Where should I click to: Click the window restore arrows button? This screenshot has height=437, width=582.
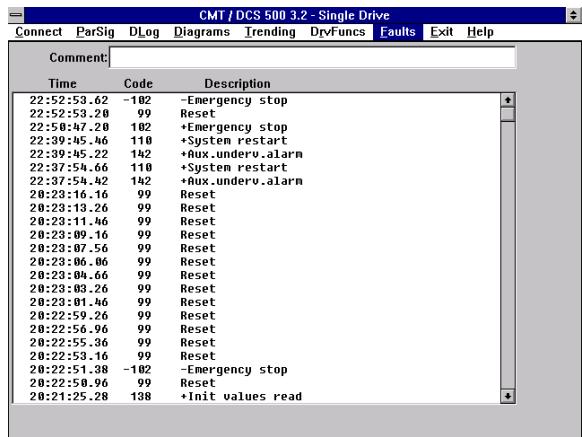[573, 15]
